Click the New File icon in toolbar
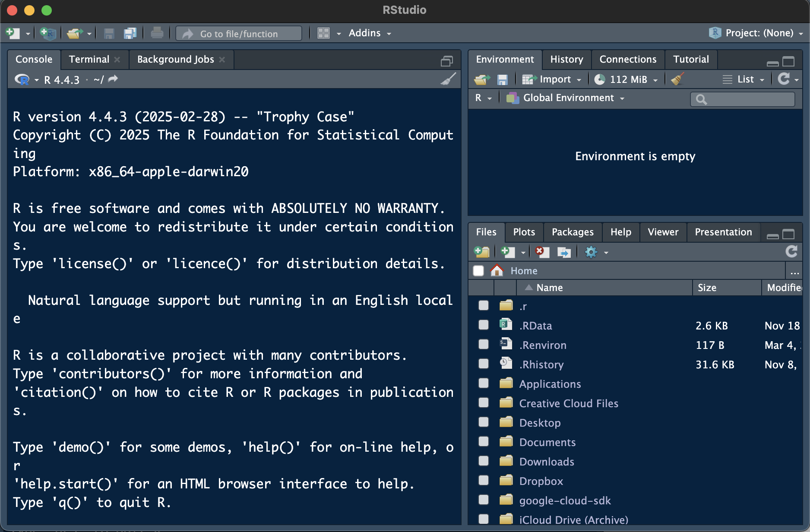This screenshot has height=532, width=810. [13, 33]
